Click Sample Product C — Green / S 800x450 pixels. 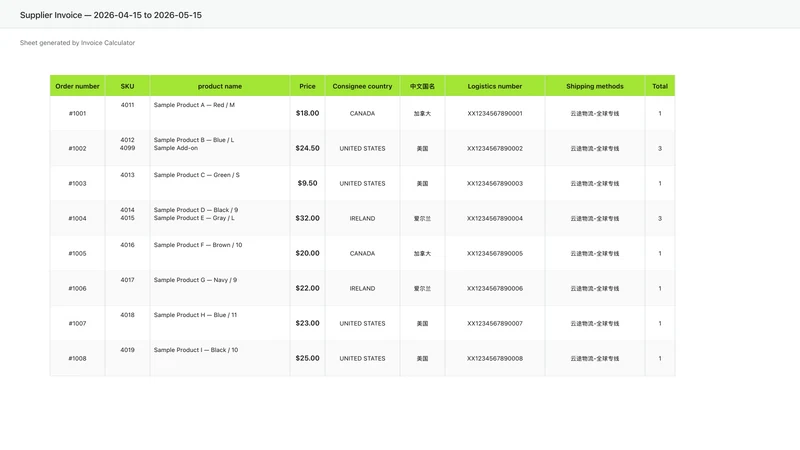tap(196, 175)
